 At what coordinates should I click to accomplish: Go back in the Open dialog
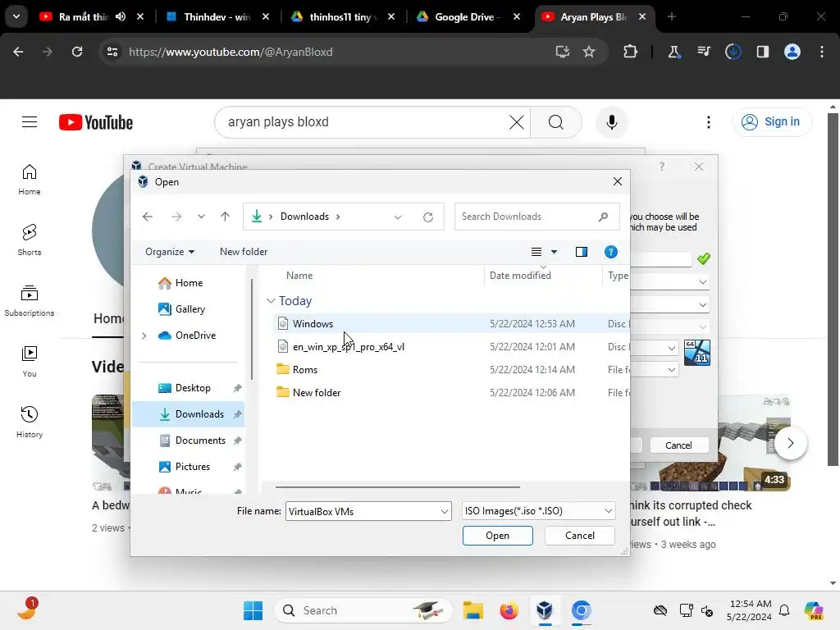pyautogui.click(x=148, y=217)
